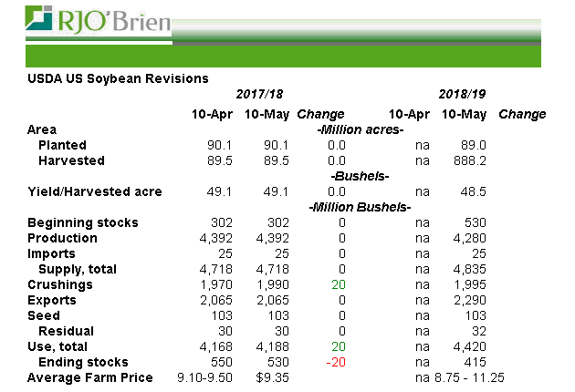The height and width of the screenshot is (392, 575).
Task: Select the USDA US Soybean Revisions title
Action: (118, 79)
